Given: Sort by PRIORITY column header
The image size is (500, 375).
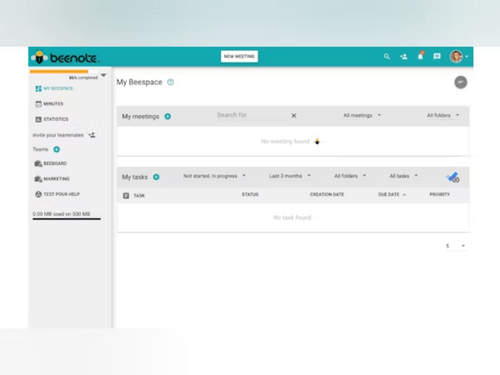Looking at the screenshot, I should tap(439, 194).
